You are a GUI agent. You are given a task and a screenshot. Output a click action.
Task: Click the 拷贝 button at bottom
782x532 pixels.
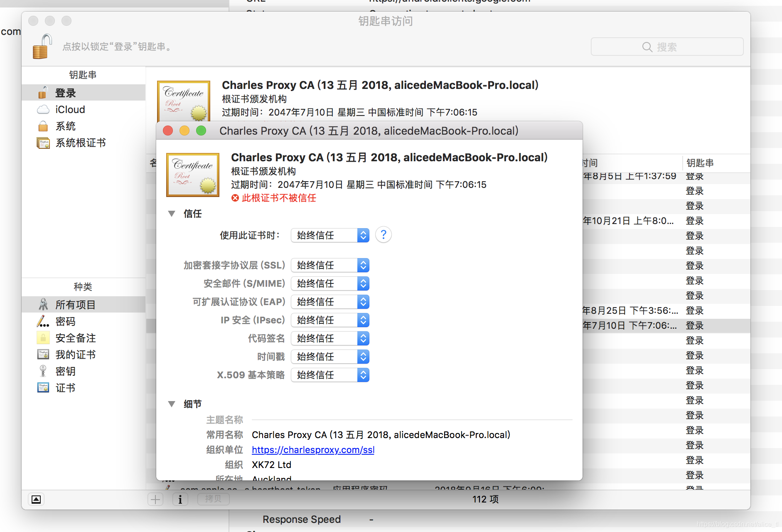pyautogui.click(x=213, y=499)
